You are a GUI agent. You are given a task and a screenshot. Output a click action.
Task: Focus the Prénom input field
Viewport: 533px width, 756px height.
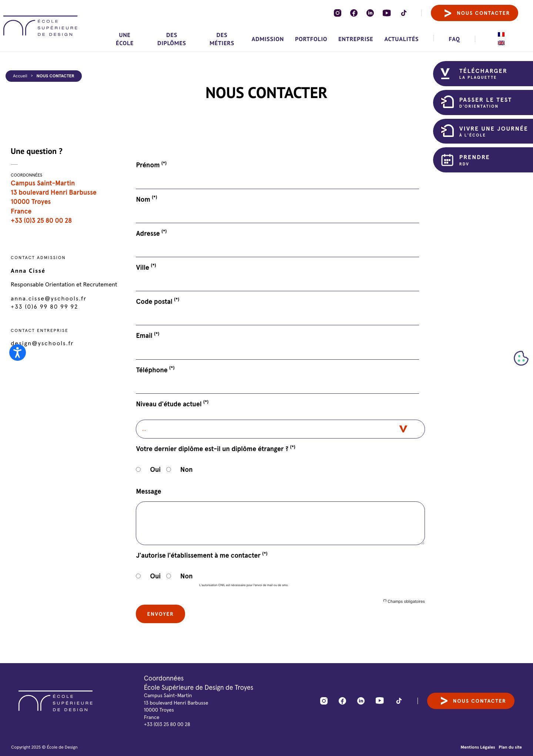(277, 181)
